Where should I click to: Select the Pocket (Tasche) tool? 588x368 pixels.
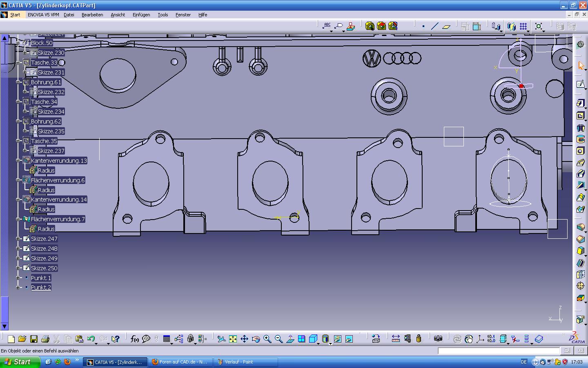coord(581,116)
